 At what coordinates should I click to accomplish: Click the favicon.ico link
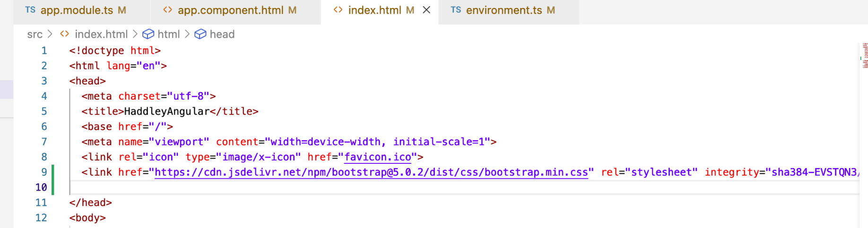[x=378, y=157]
